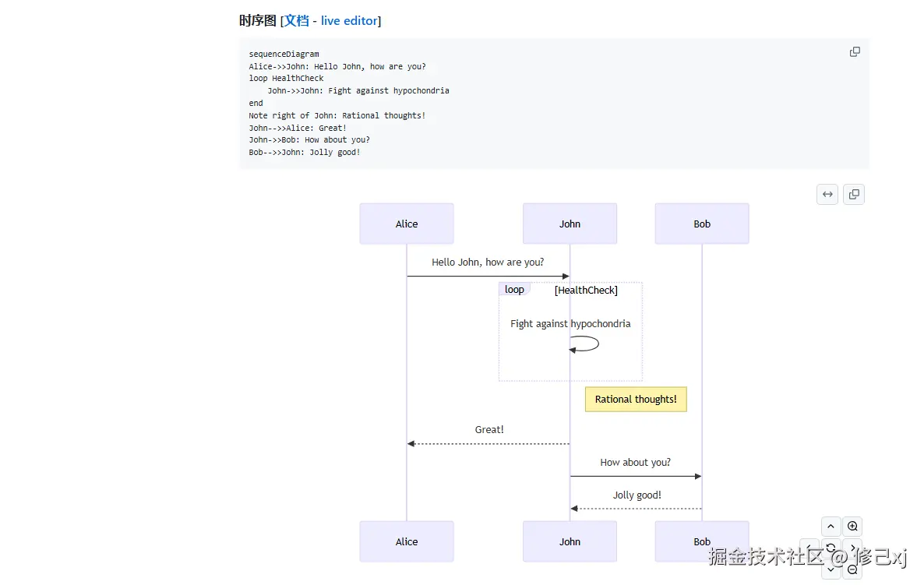Pan the diagram left
The image size is (924, 585).
tap(809, 548)
